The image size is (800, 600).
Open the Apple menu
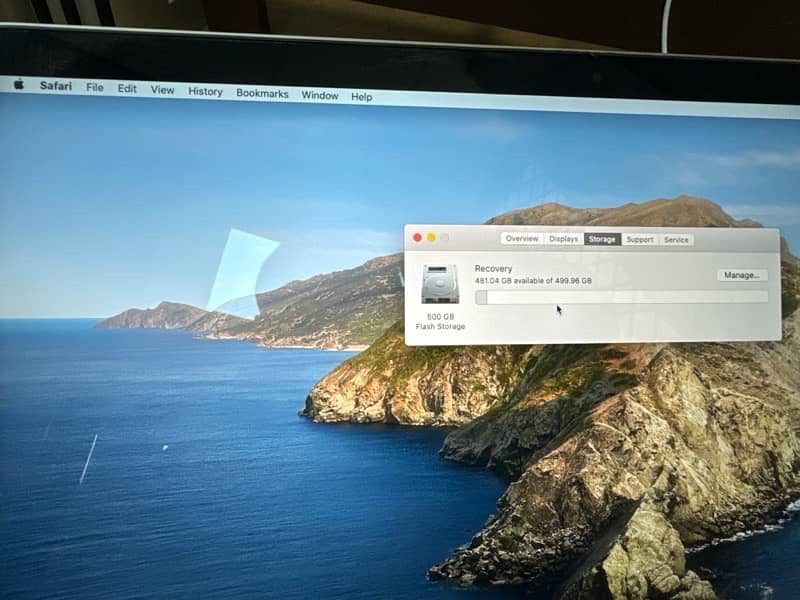tap(19, 84)
